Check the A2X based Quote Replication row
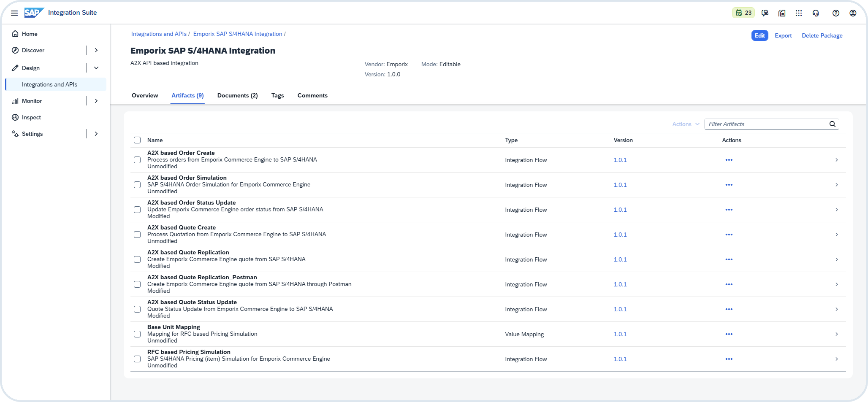The width and height of the screenshot is (868, 402). coord(137,259)
